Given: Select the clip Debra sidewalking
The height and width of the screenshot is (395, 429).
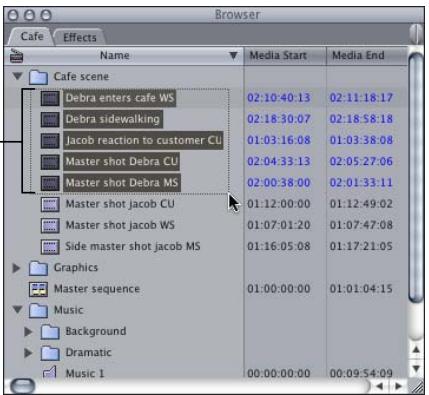Looking at the screenshot, I should 113,119.
